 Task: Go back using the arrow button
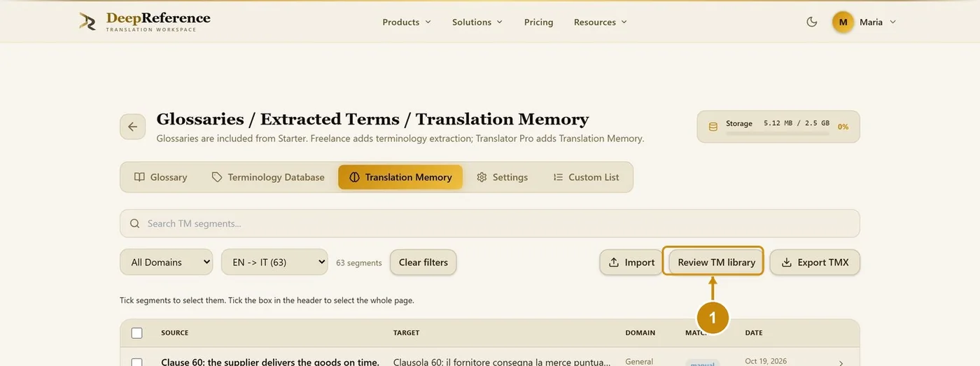point(132,127)
